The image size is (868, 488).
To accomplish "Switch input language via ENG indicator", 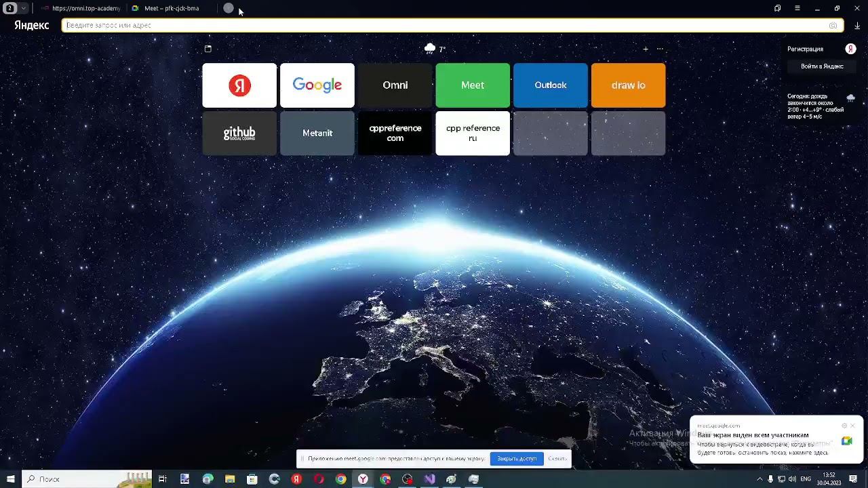I will click(806, 479).
